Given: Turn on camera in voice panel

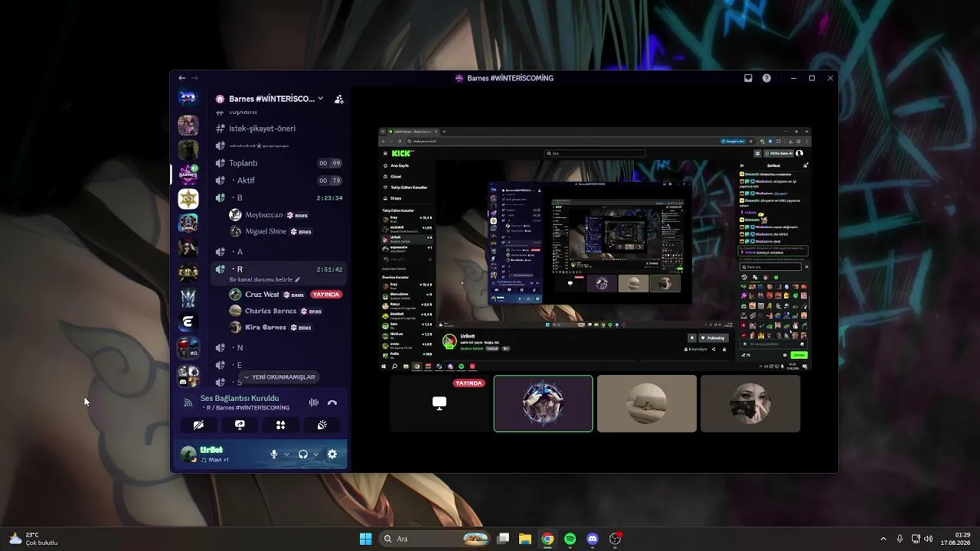Looking at the screenshot, I should (x=198, y=425).
